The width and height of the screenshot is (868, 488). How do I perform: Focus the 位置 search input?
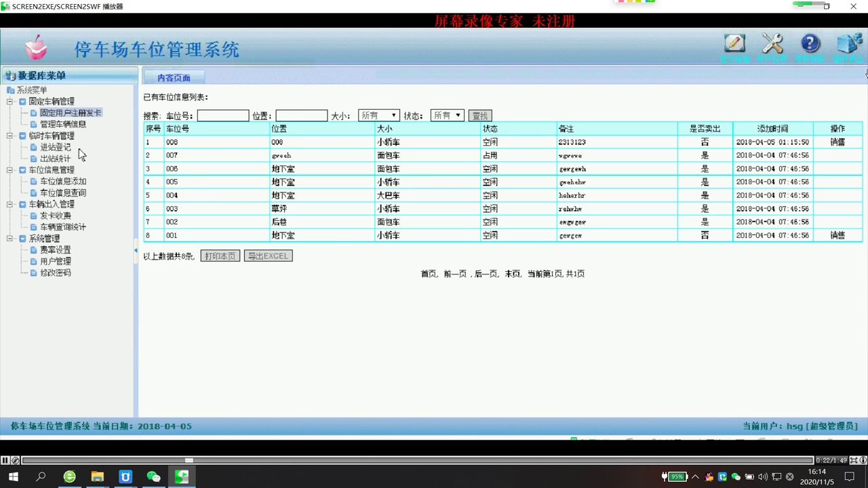click(302, 116)
